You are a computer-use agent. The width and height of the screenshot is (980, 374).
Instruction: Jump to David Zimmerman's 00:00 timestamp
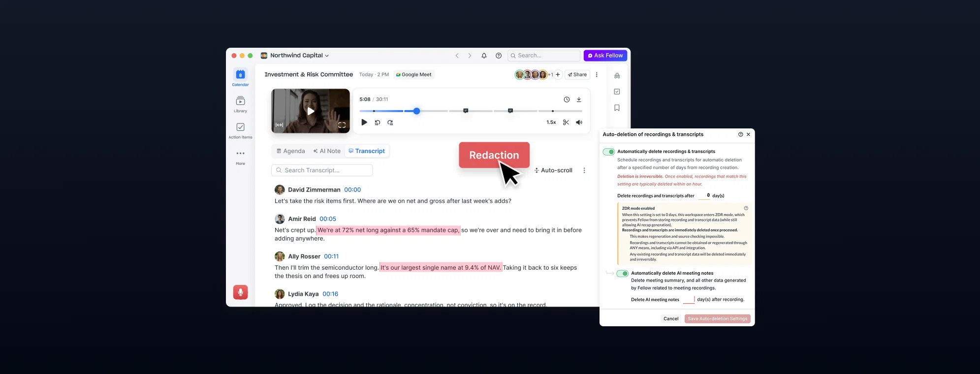click(352, 190)
